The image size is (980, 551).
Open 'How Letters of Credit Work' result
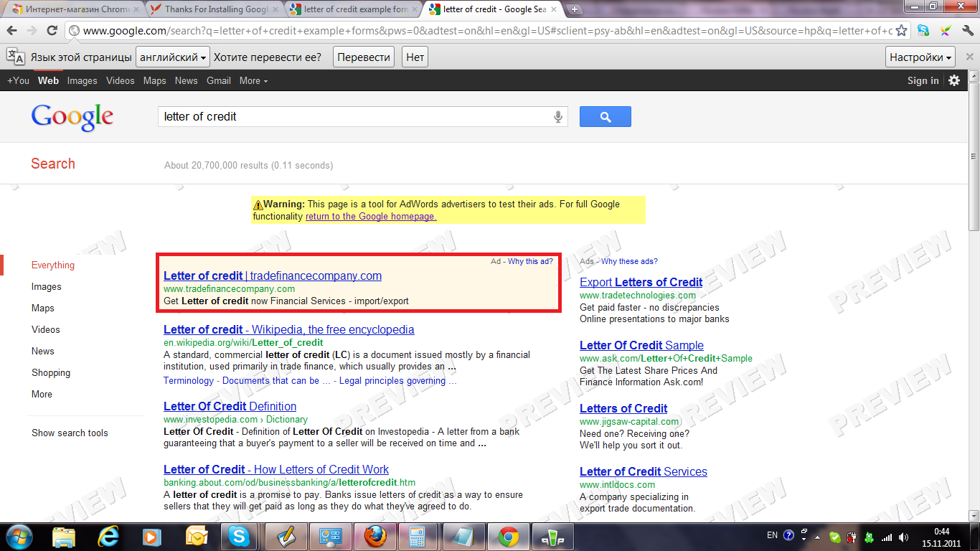[276, 469]
